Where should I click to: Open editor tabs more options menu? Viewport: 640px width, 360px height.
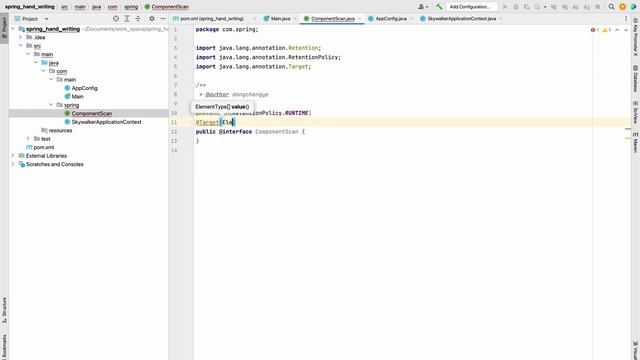[626, 19]
